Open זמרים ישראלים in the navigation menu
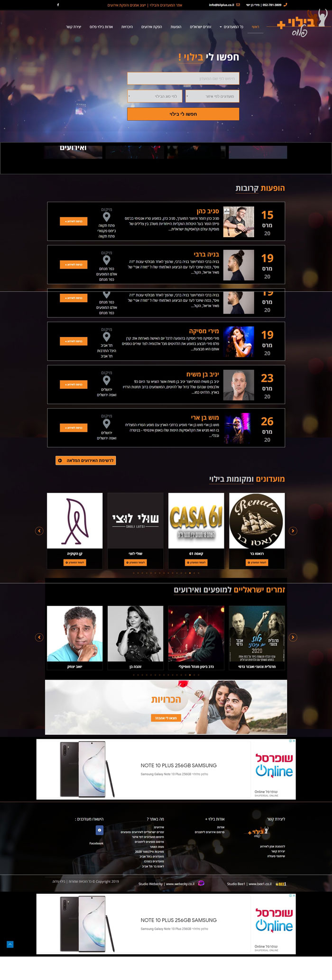Screen dimensions: 332x980 (201, 27)
